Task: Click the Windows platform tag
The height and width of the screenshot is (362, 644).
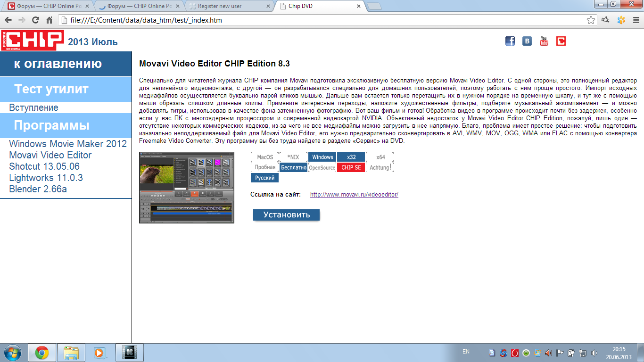Action: (322, 157)
